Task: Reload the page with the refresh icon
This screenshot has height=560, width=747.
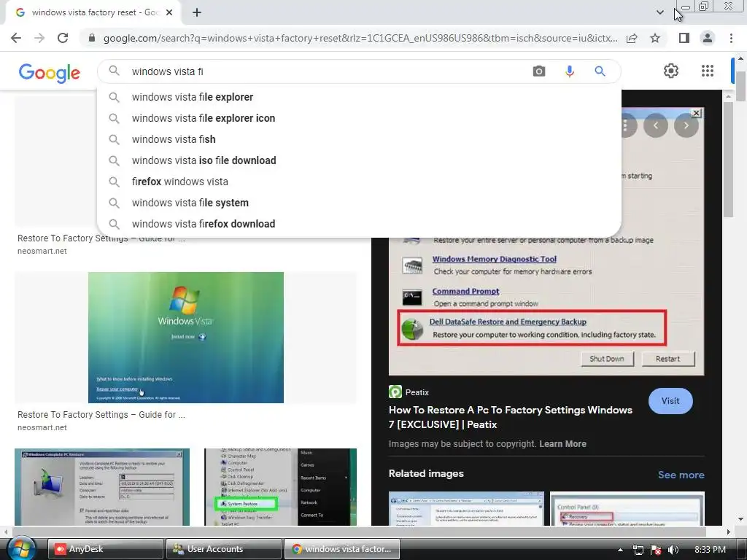Action: [63, 38]
